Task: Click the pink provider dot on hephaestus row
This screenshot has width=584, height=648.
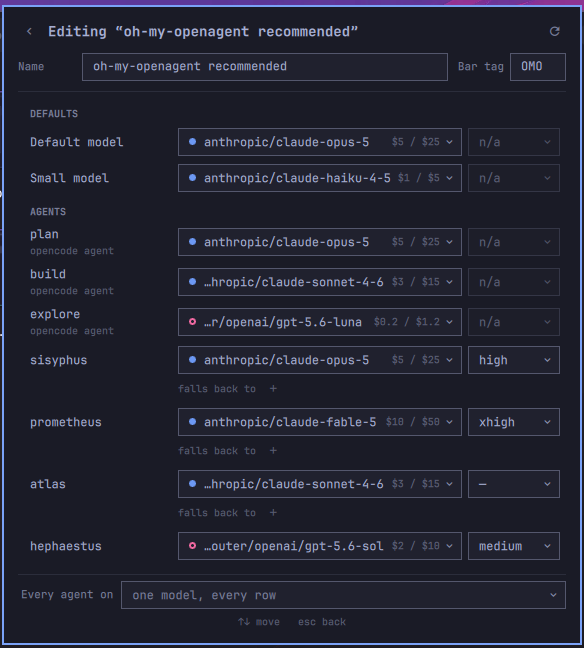Action: coord(192,546)
